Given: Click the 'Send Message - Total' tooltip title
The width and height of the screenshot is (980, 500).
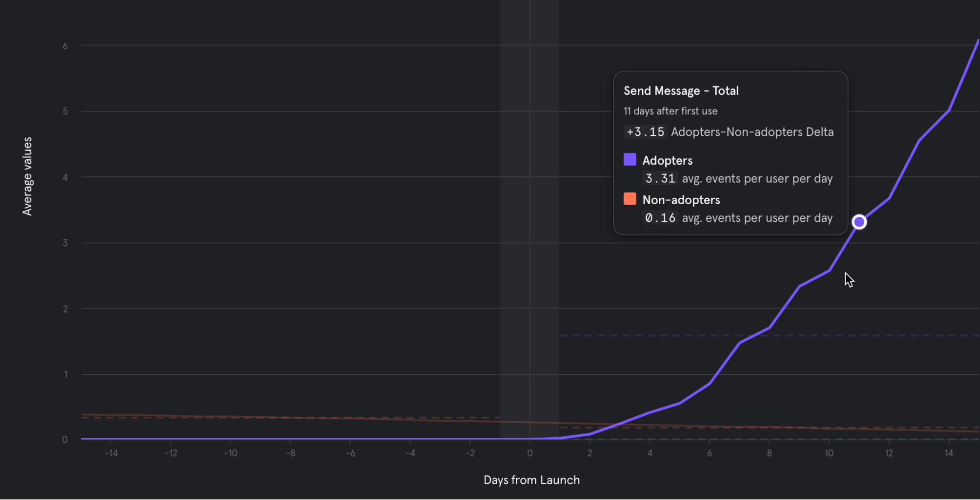Looking at the screenshot, I should (681, 90).
